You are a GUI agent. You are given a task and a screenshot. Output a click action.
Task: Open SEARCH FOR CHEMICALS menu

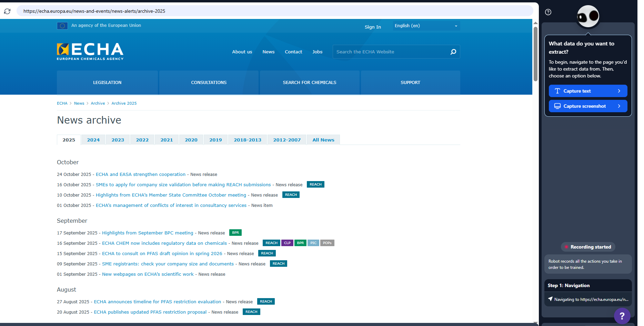pos(309,83)
